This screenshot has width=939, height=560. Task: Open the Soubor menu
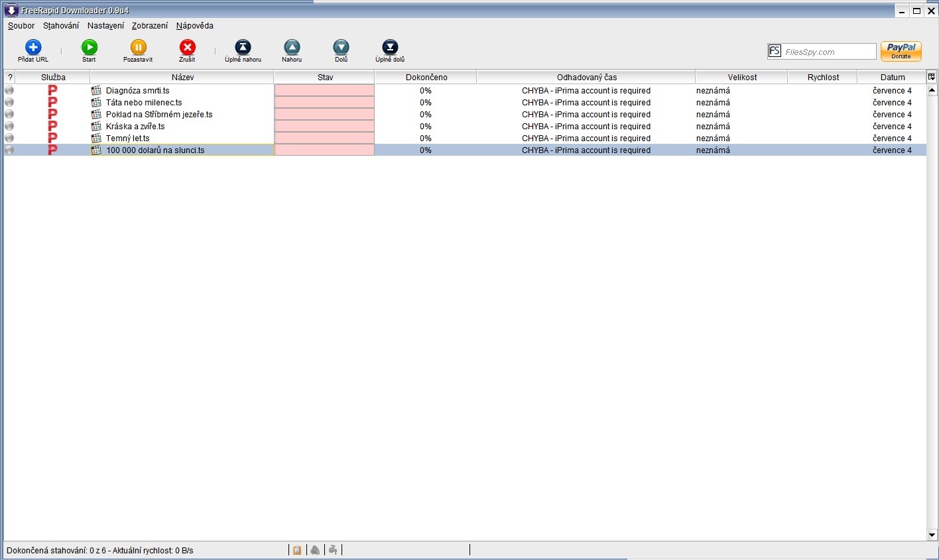pos(21,26)
